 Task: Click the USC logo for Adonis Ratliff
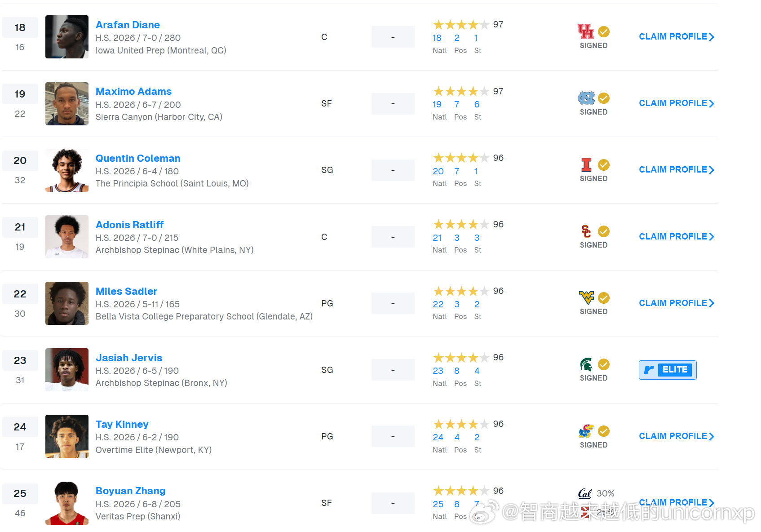[586, 231]
